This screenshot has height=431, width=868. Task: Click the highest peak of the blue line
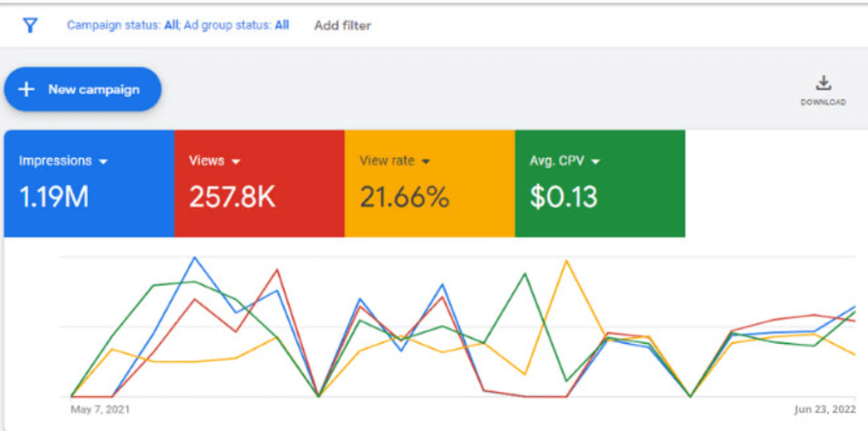point(195,258)
